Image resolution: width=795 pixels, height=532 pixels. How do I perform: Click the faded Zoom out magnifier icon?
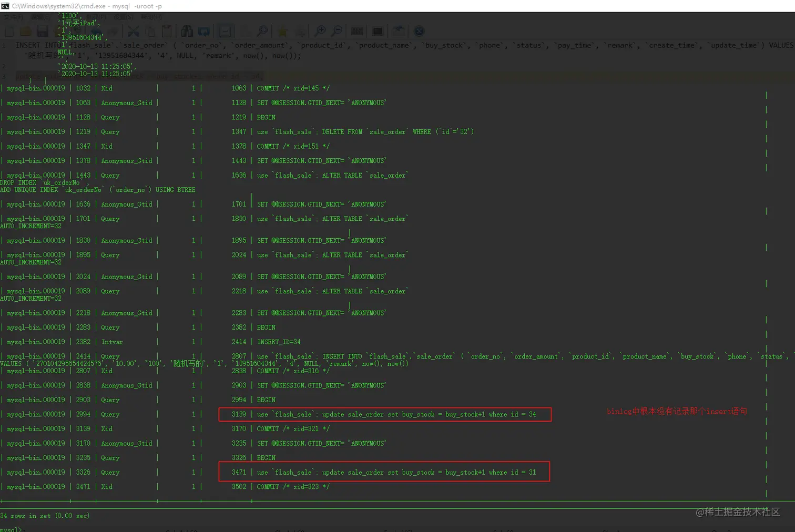(x=337, y=31)
